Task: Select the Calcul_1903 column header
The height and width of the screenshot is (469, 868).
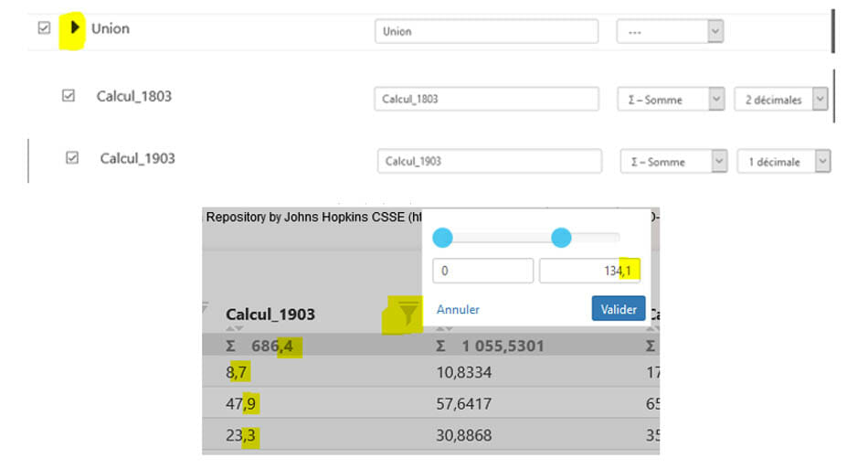Action: click(270, 314)
